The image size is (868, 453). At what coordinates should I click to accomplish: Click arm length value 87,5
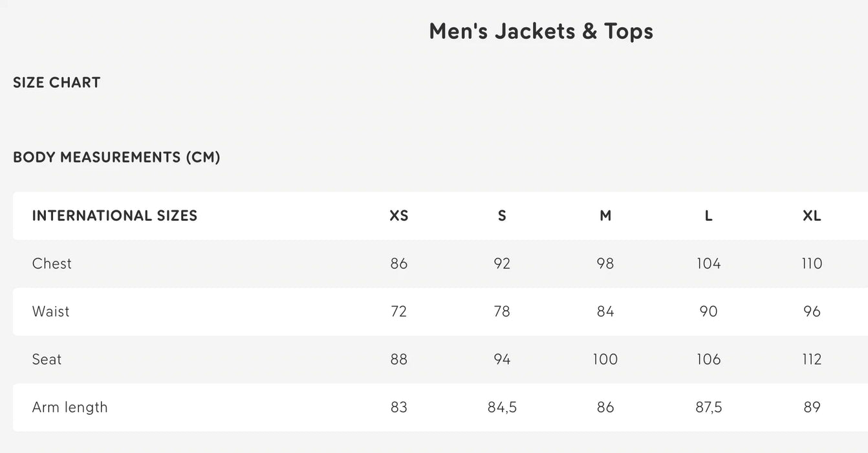(708, 407)
